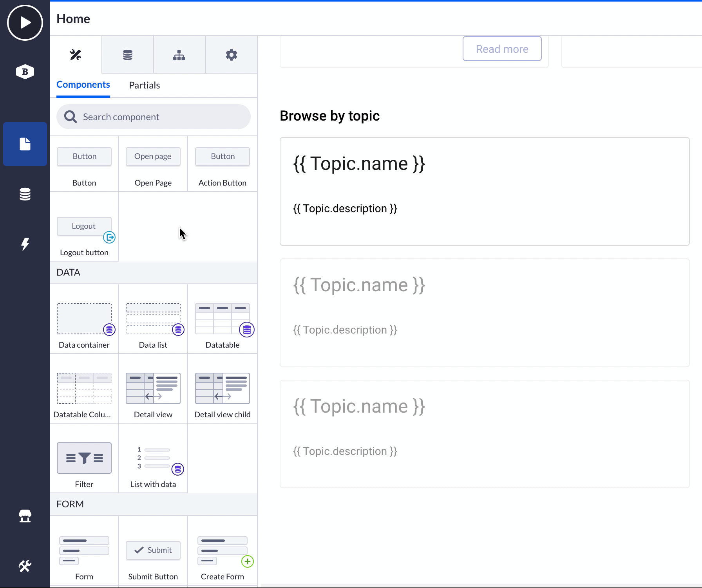This screenshot has width=702, height=588.
Task: Select the Browse by topic heading
Action: (x=330, y=116)
